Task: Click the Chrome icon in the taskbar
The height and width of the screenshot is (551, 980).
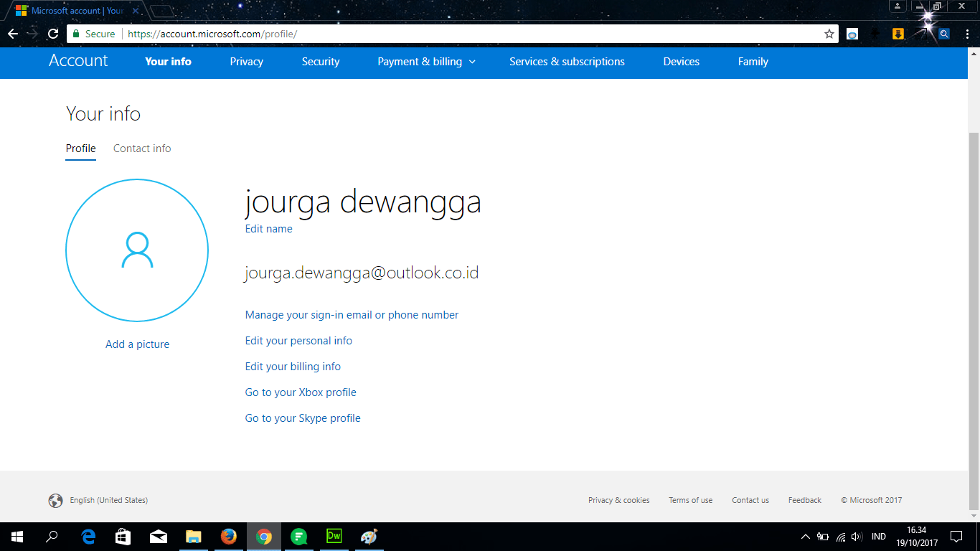Action: 264,537
